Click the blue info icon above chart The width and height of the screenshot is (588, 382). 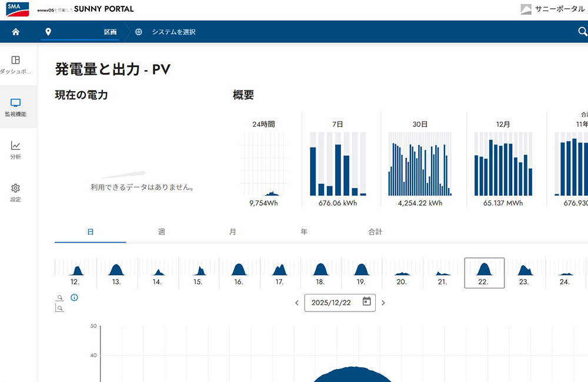(x=74, y=297)
